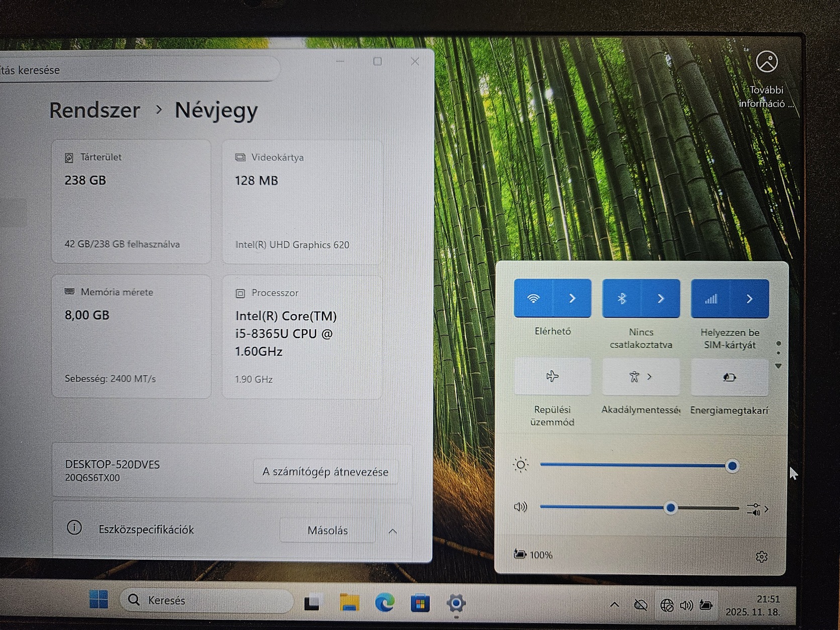Open Microsoft Edge from taskbar
This screenshot has height=630, width=840.
(x=385, y=602)
